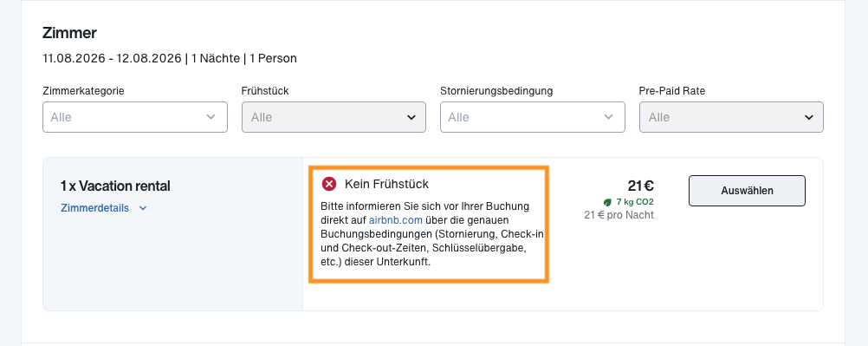Expand Zimmerdetails for Vacation rental
The height and width of the screenshot is (346, 868).
[x=104, y=208]
